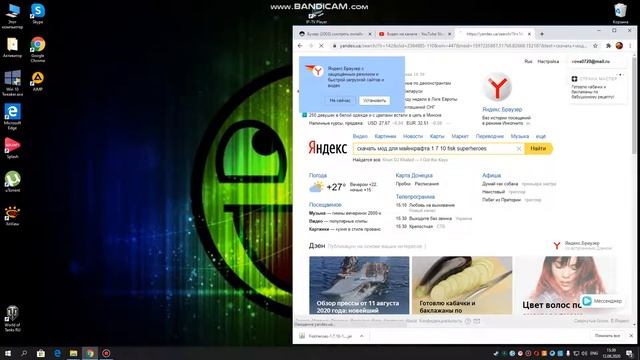The width and height of the screenshot is (640, 360).
Task: Open Карты service link
Action: coord(437,136)
